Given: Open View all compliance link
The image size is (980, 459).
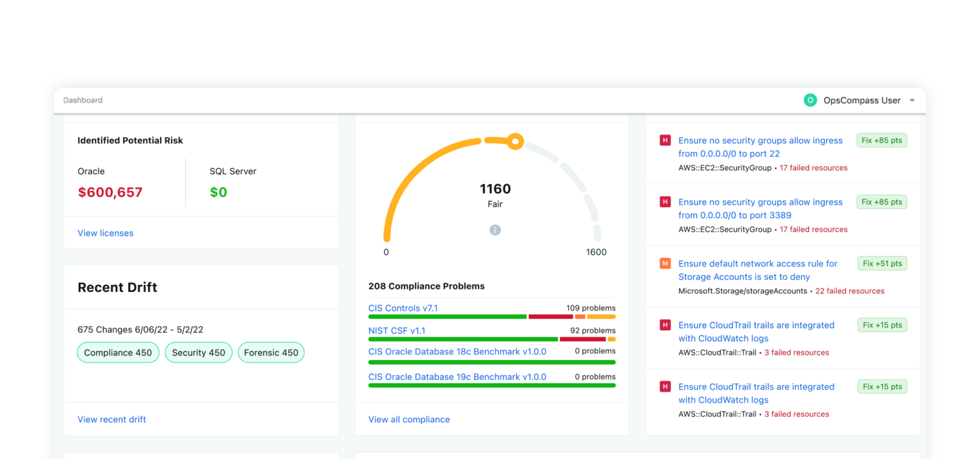Looking at the screenshot, I should (409, 419).
